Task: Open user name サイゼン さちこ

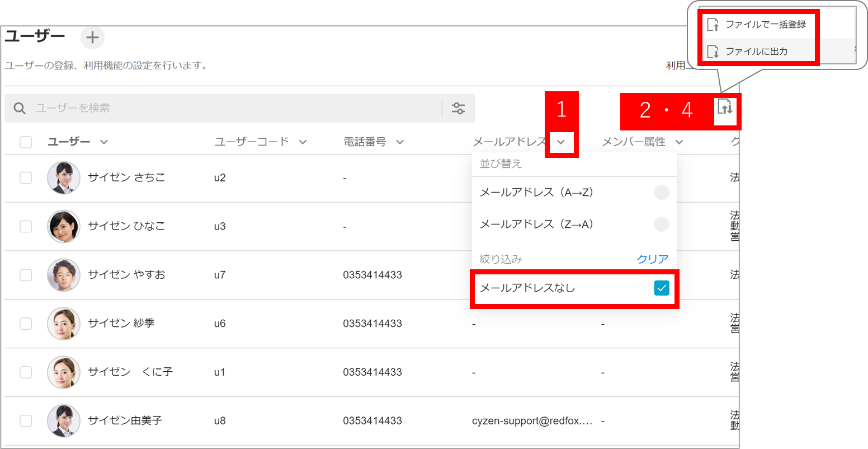Action: 126,178
